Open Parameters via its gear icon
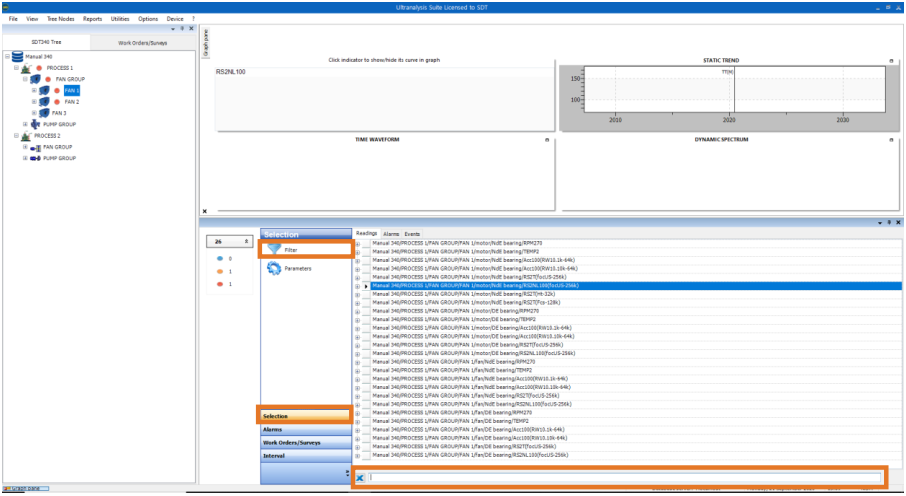The image size is (906, 496). tap(273, 269)
